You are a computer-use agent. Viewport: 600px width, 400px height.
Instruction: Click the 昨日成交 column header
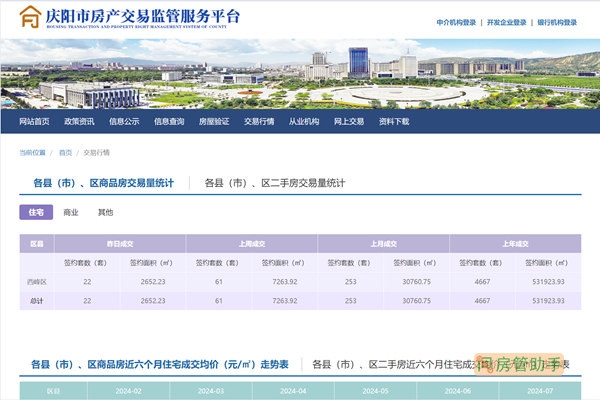point(120,244)
